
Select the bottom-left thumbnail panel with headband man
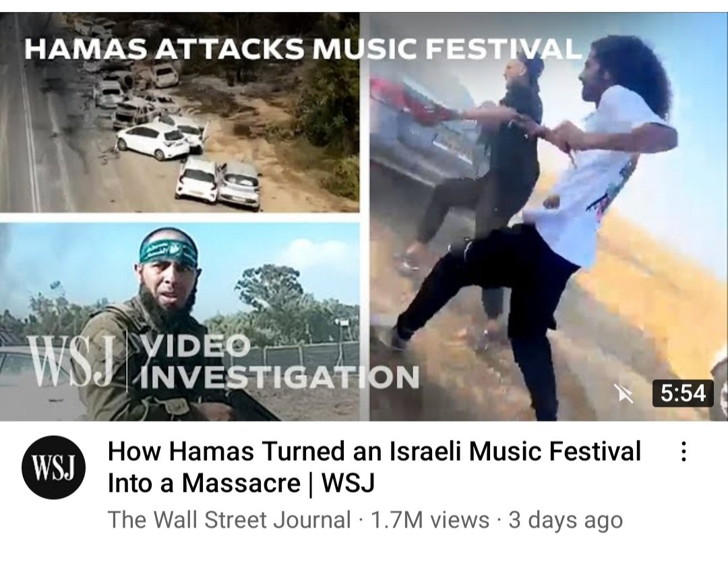click(180, 322)
